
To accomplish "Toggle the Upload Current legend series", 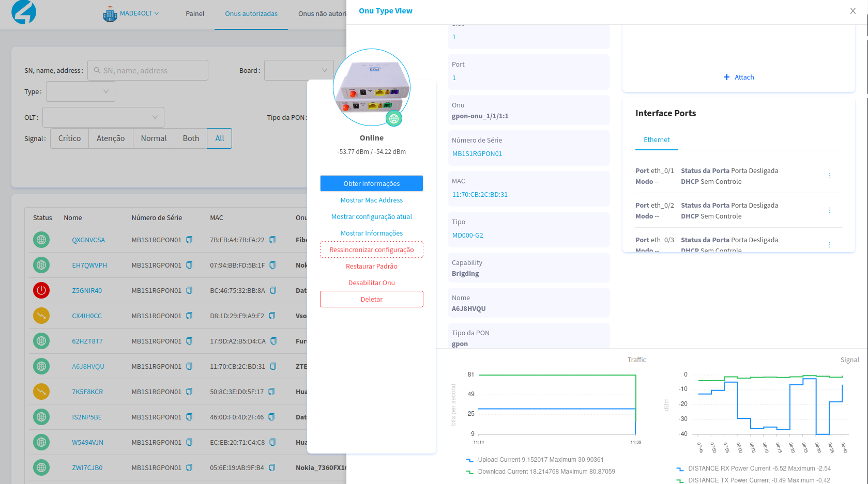I will tap(535, 460).
